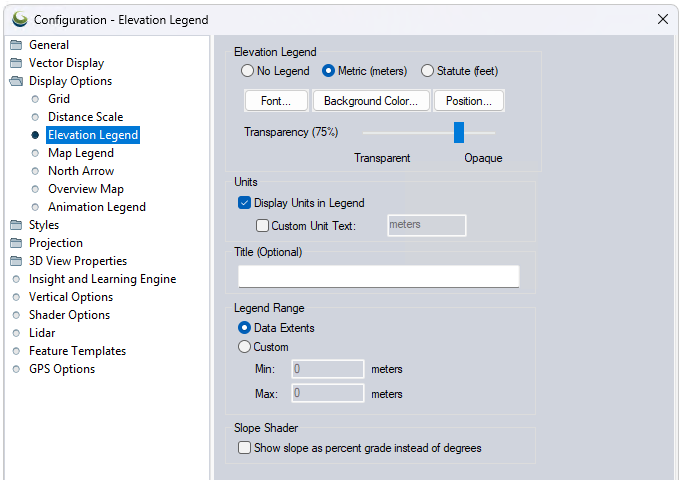Go to Shader Options in the tree
681x480 pixels.
(x=69, y=315)
